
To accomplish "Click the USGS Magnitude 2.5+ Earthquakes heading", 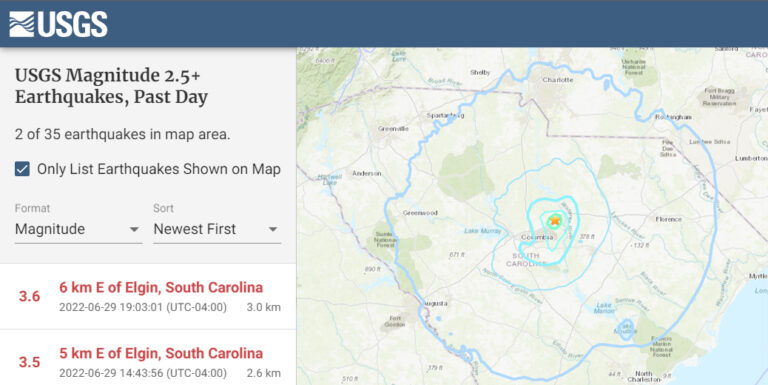I will tap(112, 86).
